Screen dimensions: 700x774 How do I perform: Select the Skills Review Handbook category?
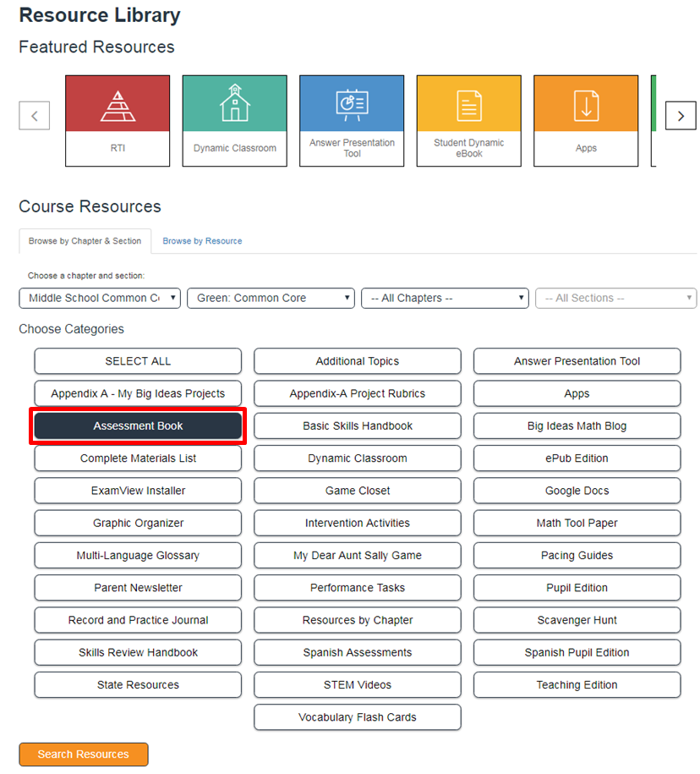138,652
